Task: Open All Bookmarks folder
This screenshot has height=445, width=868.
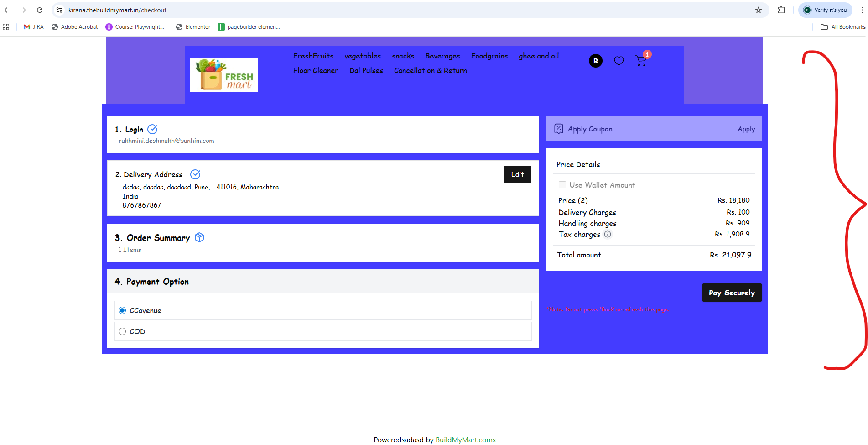Action: 843,27
